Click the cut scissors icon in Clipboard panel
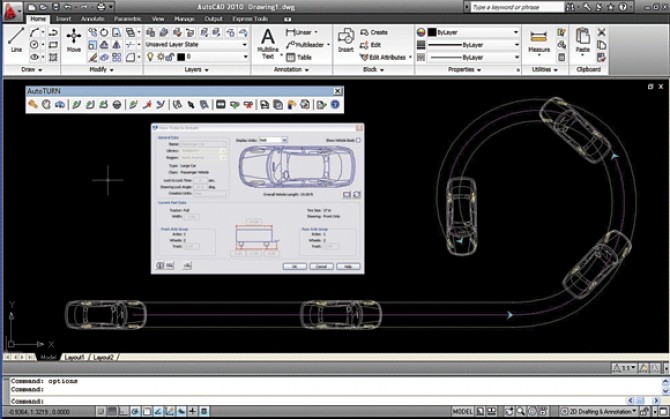Image resolution: width=670 pixels, height=419 pixels. point(602,32)
